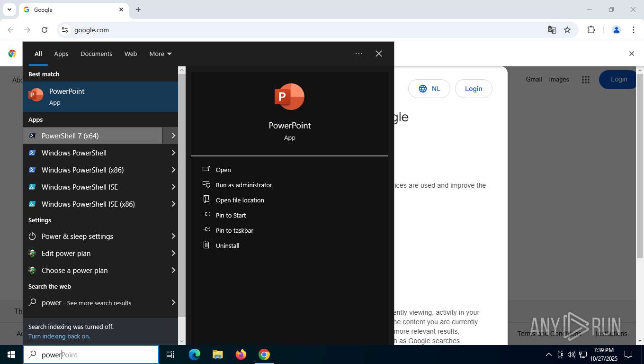The width and height of the screenshot is (644, 364).
Task: Click the Windows Start button
Action: 11,355
